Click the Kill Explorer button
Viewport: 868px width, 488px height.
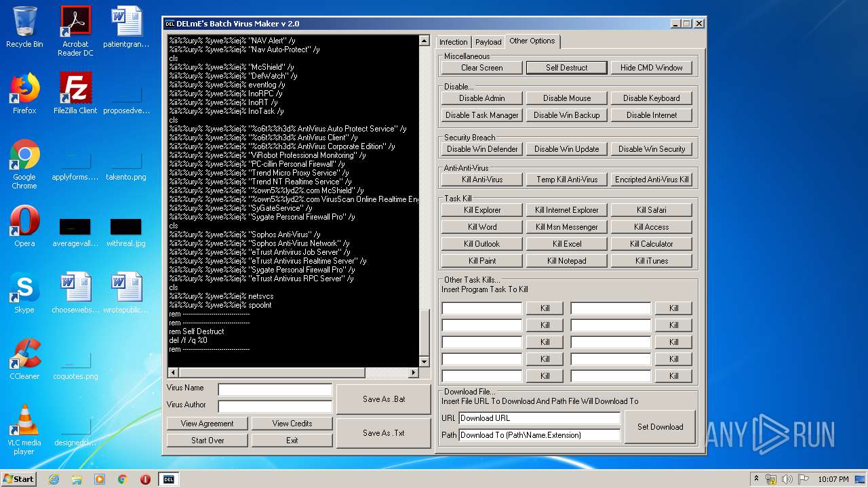[x=482, y=210]
